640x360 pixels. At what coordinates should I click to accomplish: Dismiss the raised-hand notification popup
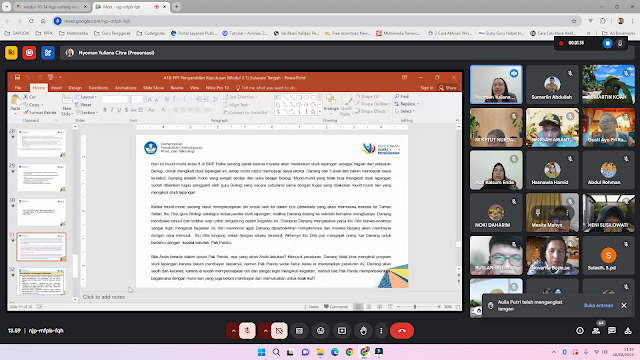tap(624, 305)
